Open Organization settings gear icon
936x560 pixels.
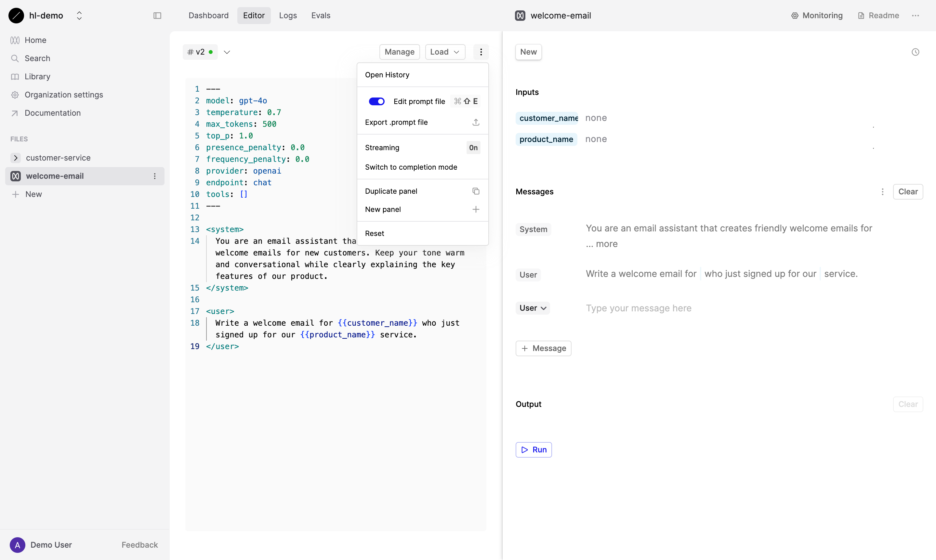click(15, 95)
